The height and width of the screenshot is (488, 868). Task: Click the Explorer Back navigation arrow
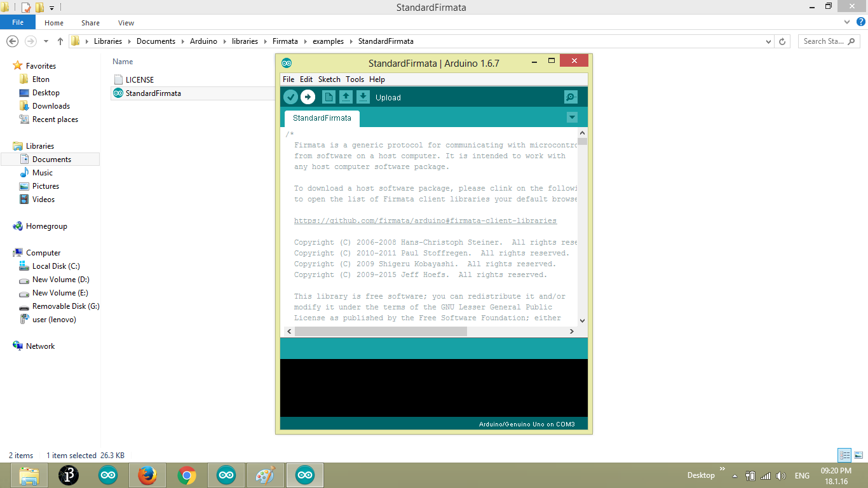tap(12, 41)
